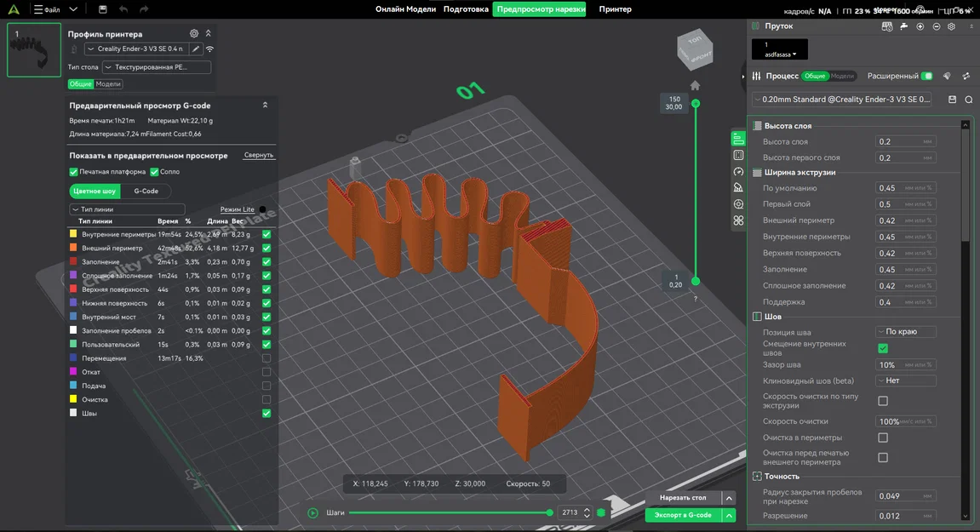Hide Внешний периметр line type
The width and height of the screenshot is (980, 532).
point(266,249)
